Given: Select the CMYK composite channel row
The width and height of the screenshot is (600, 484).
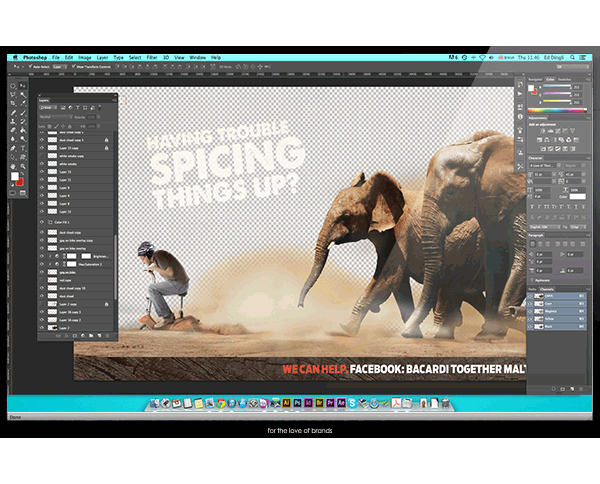Looking at the screenshot, I should point(557,296).
